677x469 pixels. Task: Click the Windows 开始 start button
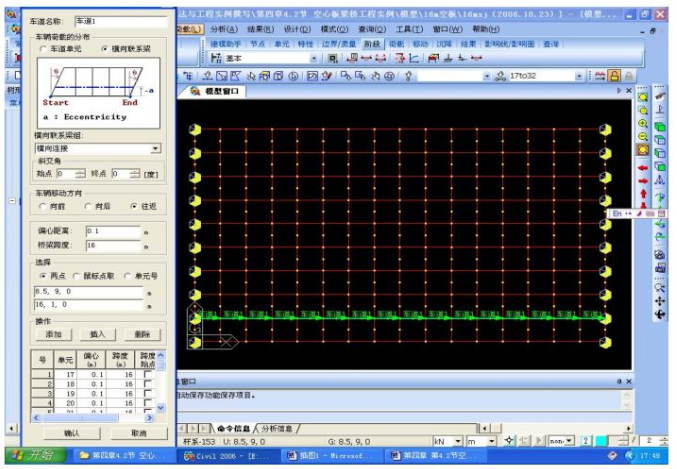coord(35,455)
